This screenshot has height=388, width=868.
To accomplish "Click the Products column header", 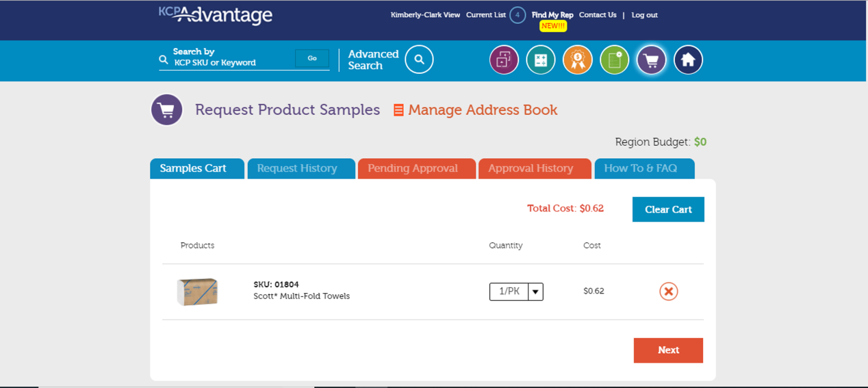I will point(197,245).
